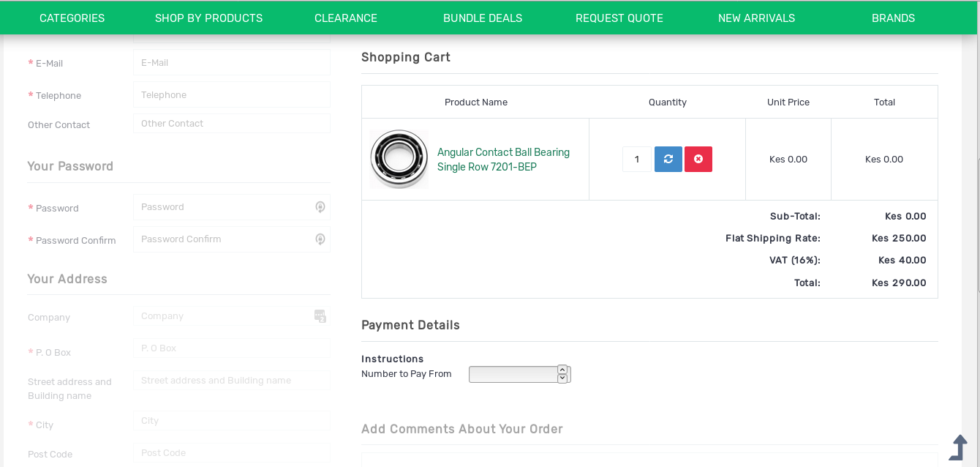The height and width of the screenshot is (467, 980).
Task: Click password manager icon in Password field
Action: [x=320, y=207]
